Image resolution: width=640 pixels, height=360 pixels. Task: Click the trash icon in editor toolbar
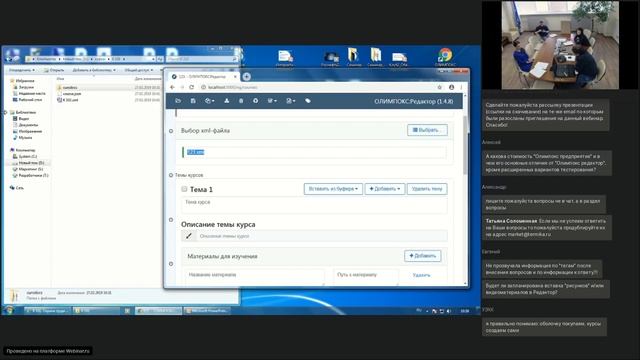point(241,101)
